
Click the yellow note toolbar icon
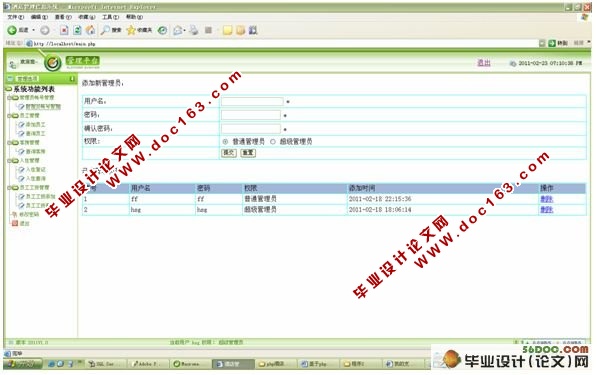227,30
